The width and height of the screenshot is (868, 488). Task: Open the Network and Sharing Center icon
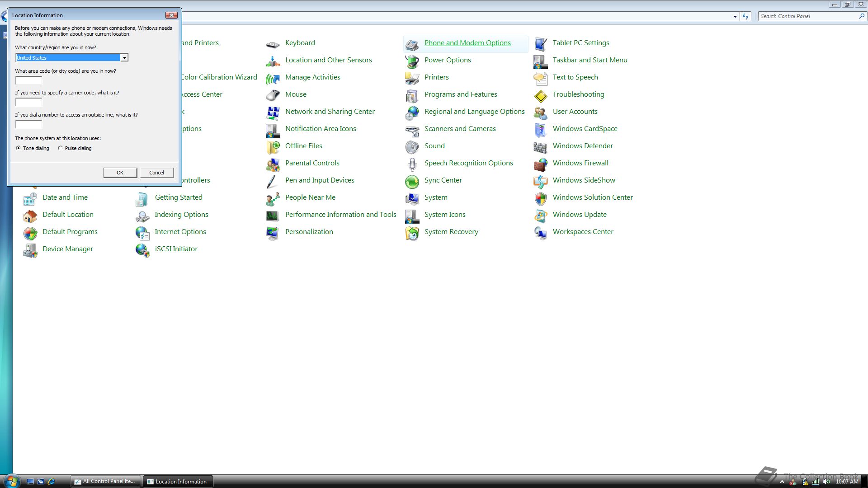tap(273, 113)
